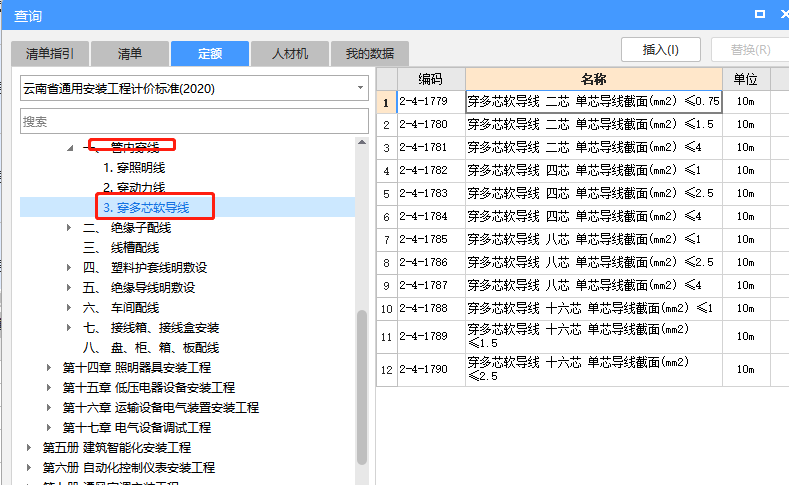Viewport: 789px width, 485px height.
Task: Click the 插入(I) button
Action: click(x=661, y=50)
